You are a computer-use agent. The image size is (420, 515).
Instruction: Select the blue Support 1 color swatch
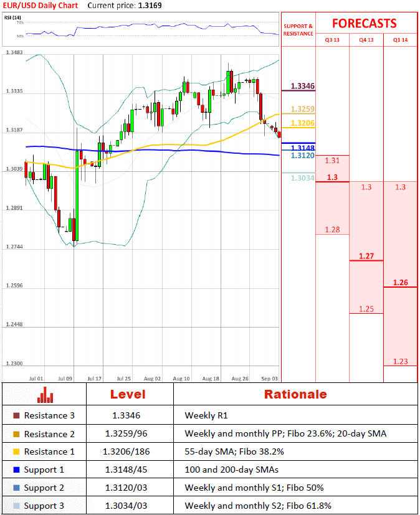[16, 470]
